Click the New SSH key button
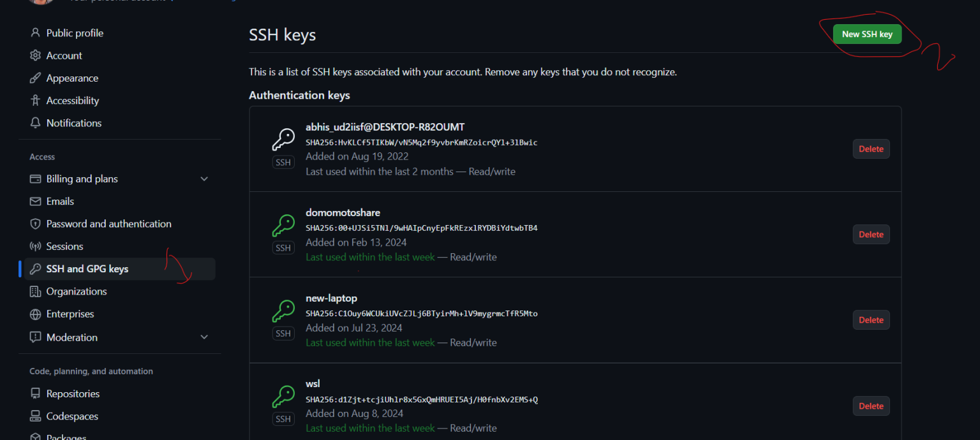The height and width of the screenshot is (440, 980). [x=867, y=34]
